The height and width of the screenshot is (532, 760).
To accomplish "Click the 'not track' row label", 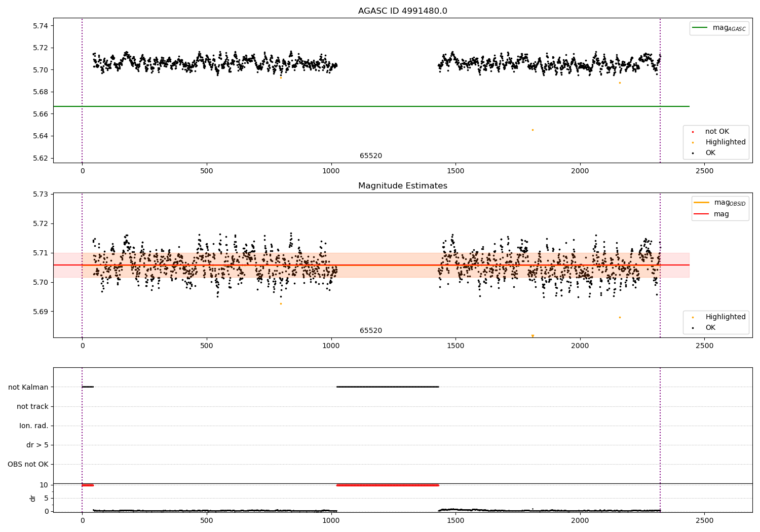I will point(32,406).
